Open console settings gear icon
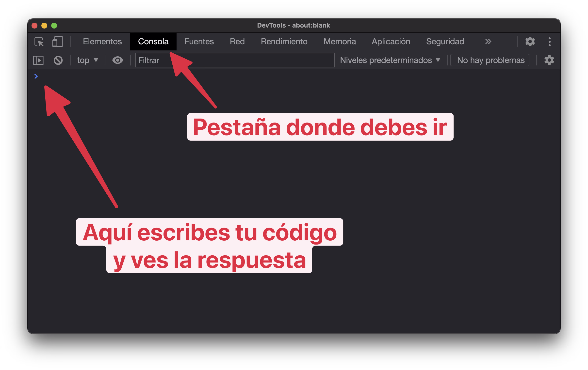Viewport: 588px width, 370px height. tap(549, 60)
